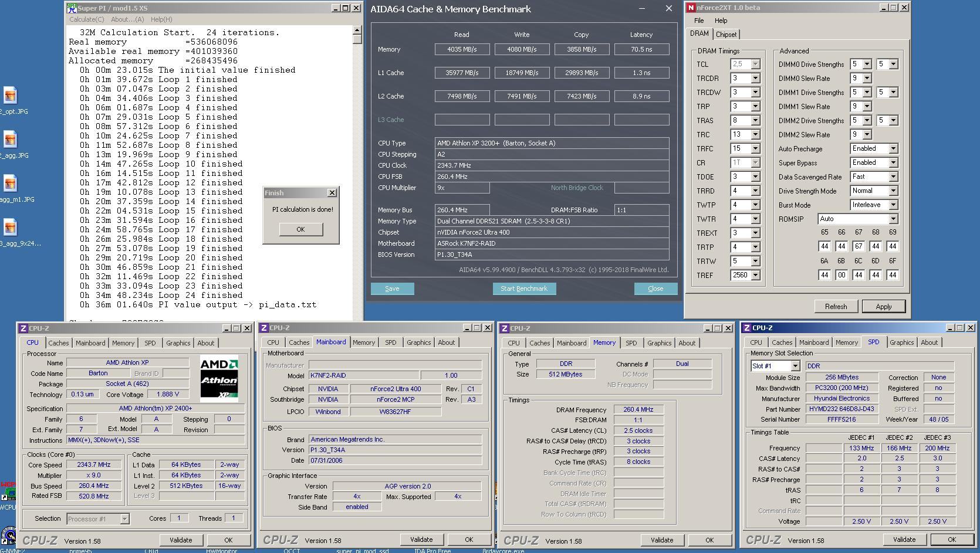This screenshot has width=980, height=553.
Task: Click the CPU-Z icon in SPD window title
Action: tap(746, 328)
